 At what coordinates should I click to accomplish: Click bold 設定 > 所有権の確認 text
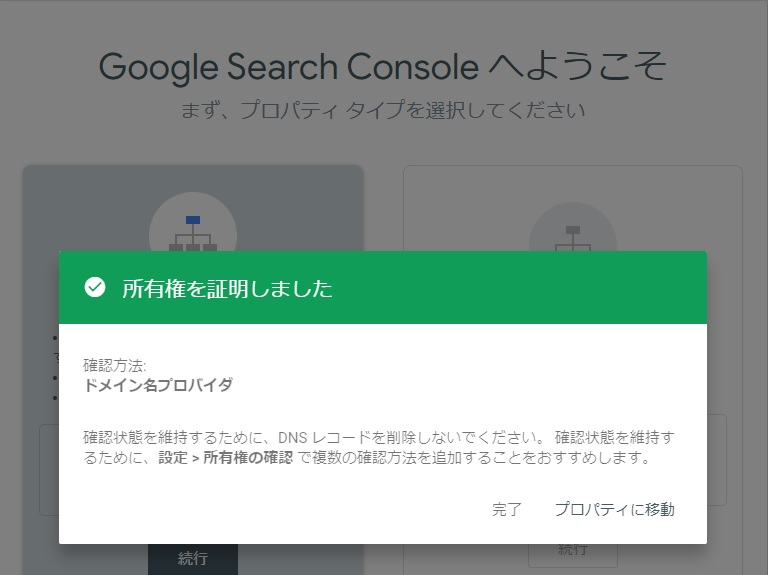[226, 457]
